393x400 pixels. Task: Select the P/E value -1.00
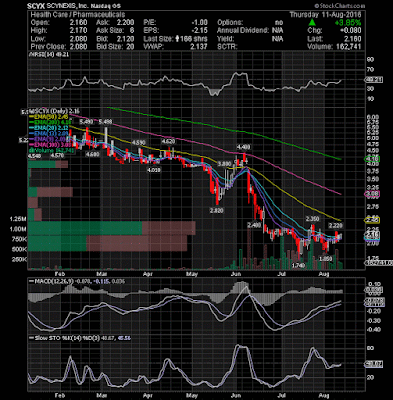coord(199,23)
